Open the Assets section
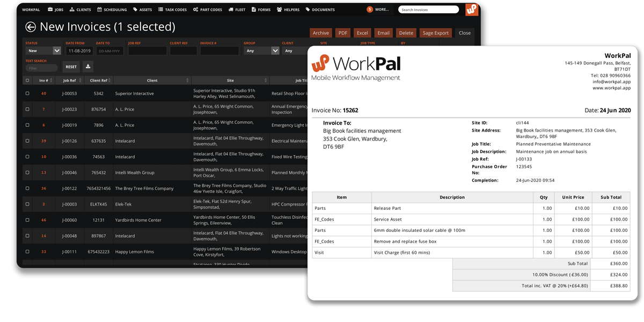The width and height of the screenshot is (644, 322). [x=143, y=10]
